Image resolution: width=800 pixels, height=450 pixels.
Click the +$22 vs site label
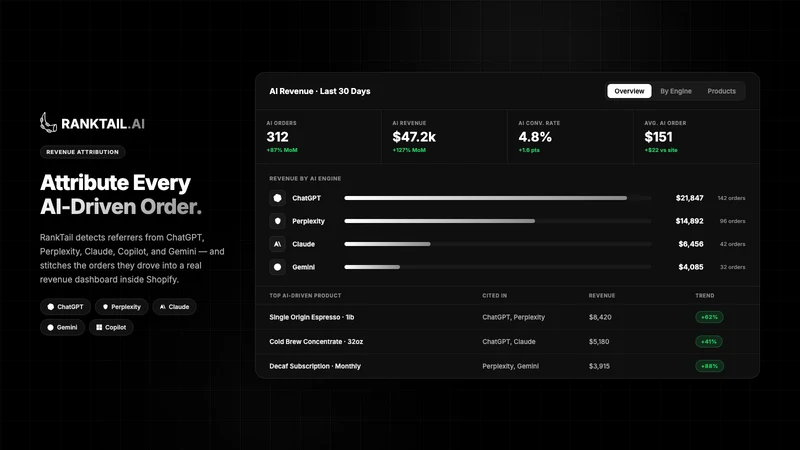point(661,150)
